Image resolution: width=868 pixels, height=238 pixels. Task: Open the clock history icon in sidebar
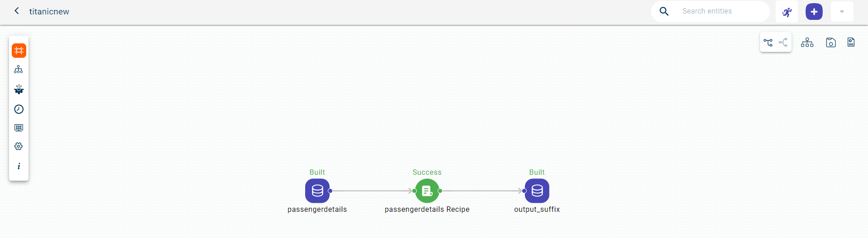click(19, 109)
